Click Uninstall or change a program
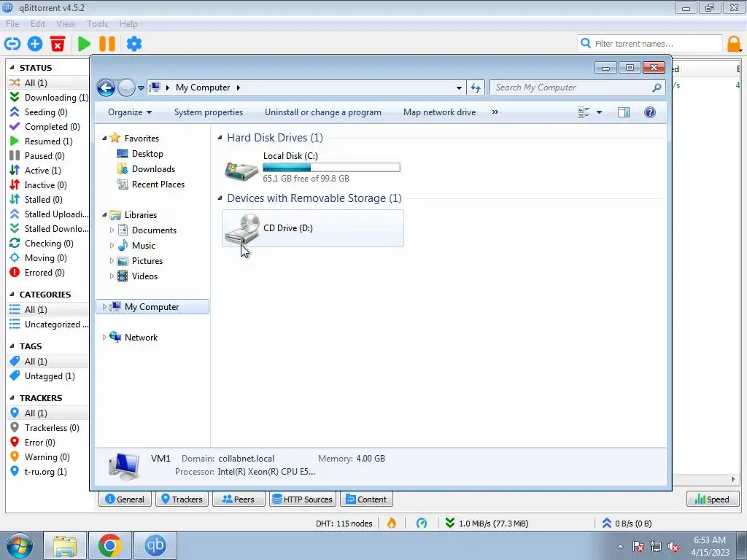747x560 pixels. click(x=323, y=112)
